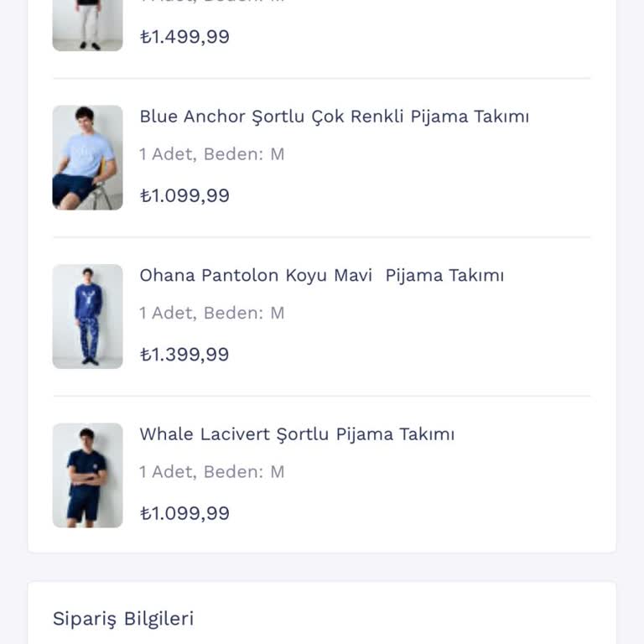Open Whale Lacivert Şortlu Pijama Takımı title
This screenshot has width=644, height=644.
(297, 434)
